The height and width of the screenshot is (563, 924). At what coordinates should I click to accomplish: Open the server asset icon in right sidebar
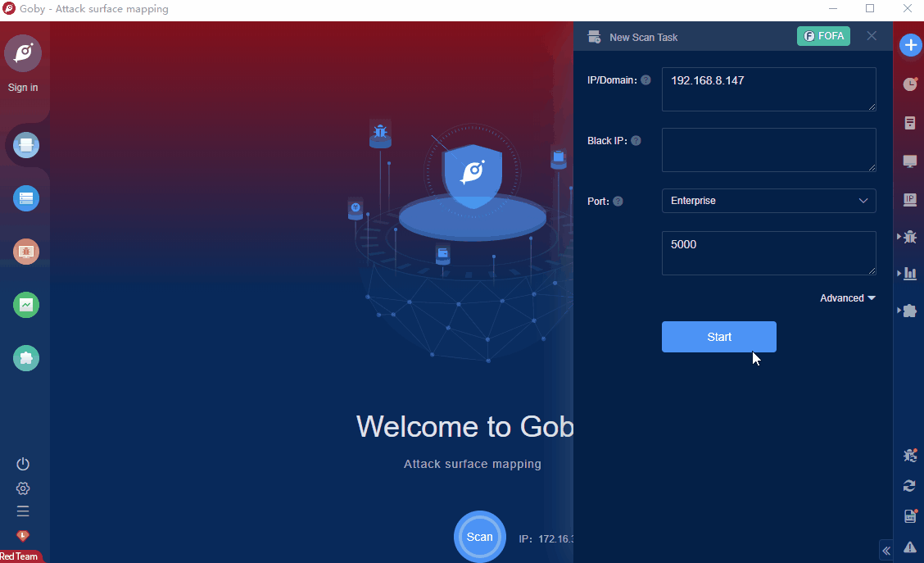pos(910,123)
